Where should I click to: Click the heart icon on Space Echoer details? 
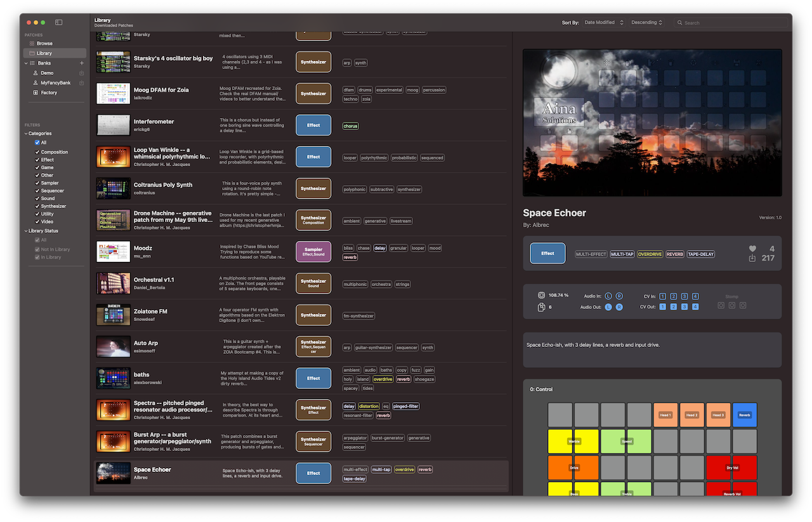click(x=752, y=248)
